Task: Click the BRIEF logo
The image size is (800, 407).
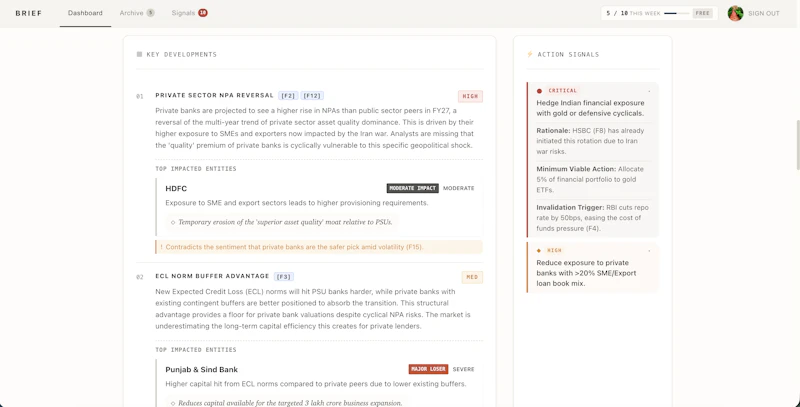Action: (x=29, y=13)
